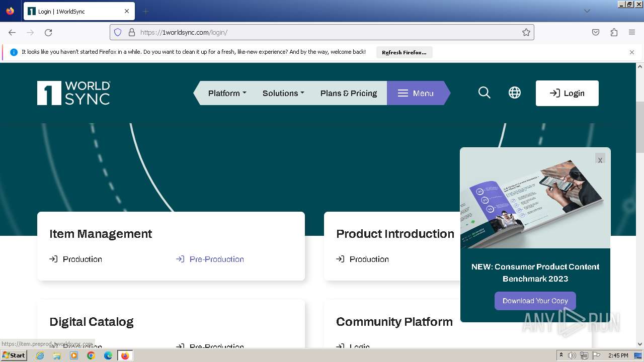Launch Edge from the taskbar

tap(108, 355)
